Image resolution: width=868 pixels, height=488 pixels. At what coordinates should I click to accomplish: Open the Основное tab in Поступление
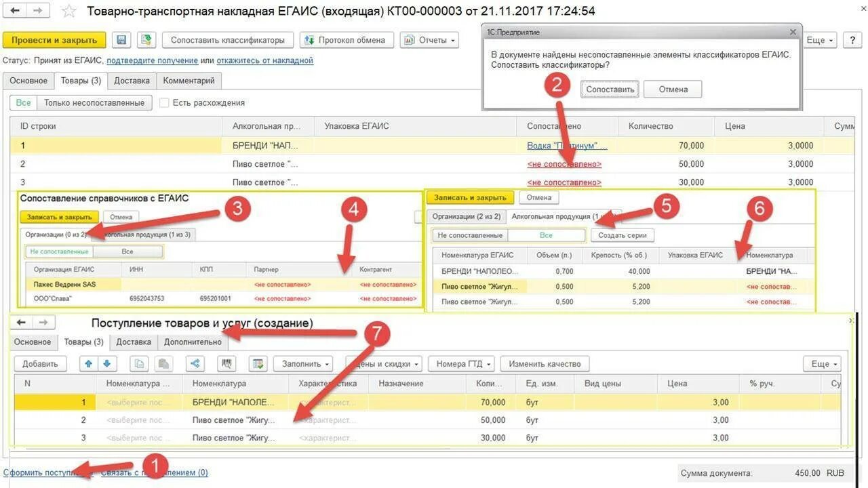[x=33, y=342]
